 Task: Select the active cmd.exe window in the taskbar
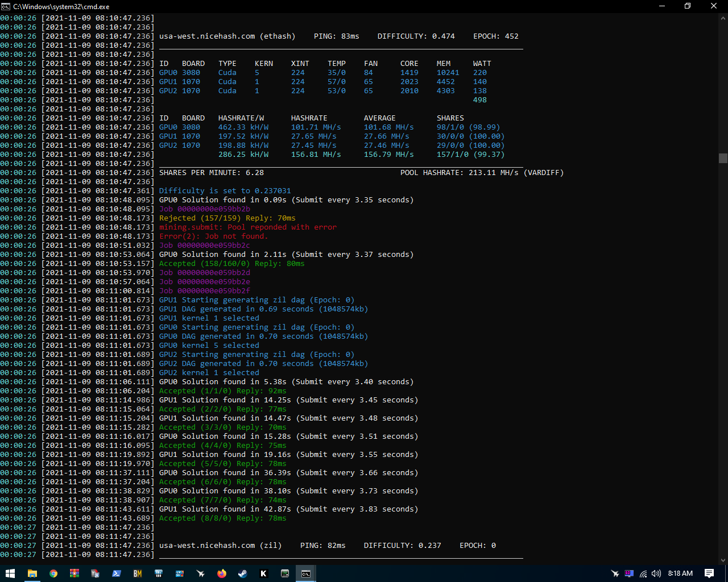(304, 574)
